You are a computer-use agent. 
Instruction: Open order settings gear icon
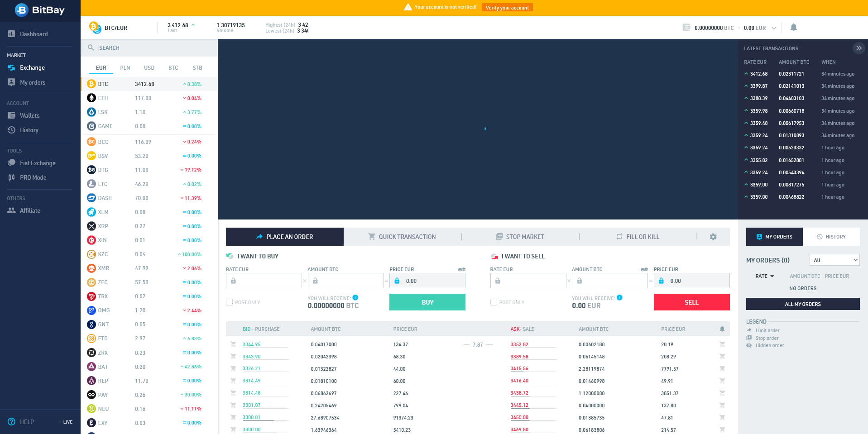pos(713,237)
